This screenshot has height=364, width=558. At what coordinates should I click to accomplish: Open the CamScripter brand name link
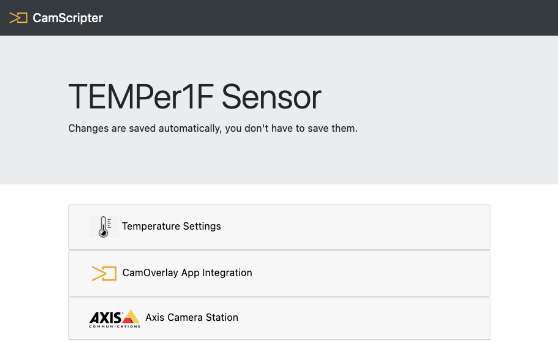(68, 18)
